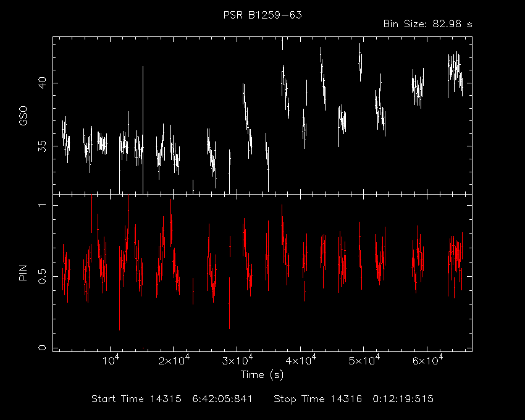This screenshot has height=420, width=525.
Task: Click the 5×10^4 time tick label
Action: pyautogui.click(x=364, y=360)
